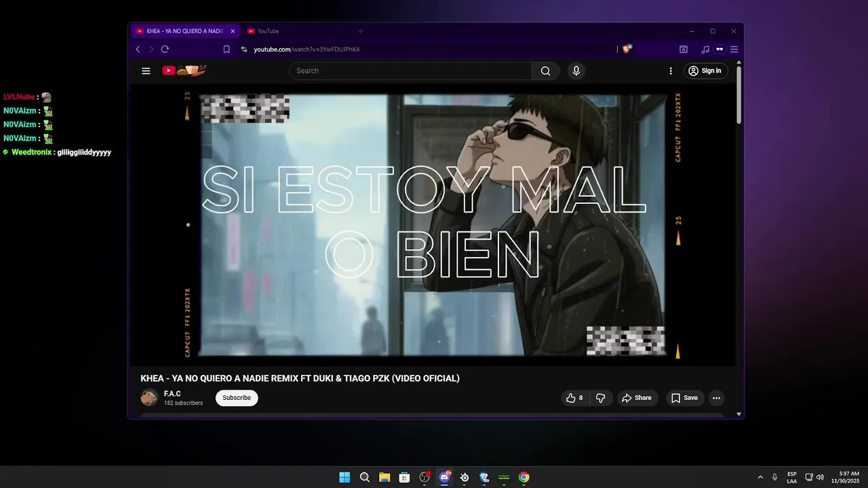The width and height of the screenshot is (868, 488).
Task: Toggle the browser sidebar panel icon
Action: click(684, 49)
